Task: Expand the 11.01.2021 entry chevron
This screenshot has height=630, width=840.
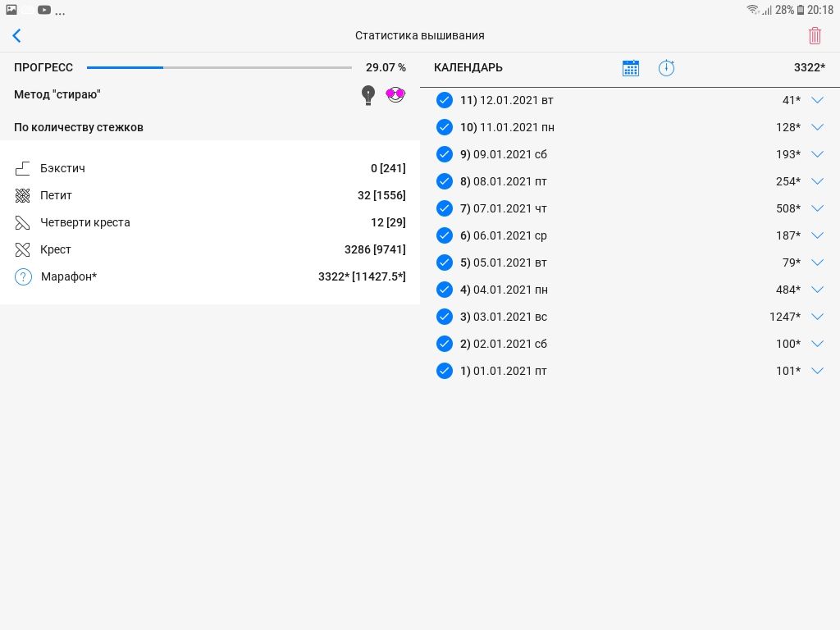Action: pos(817,127)
